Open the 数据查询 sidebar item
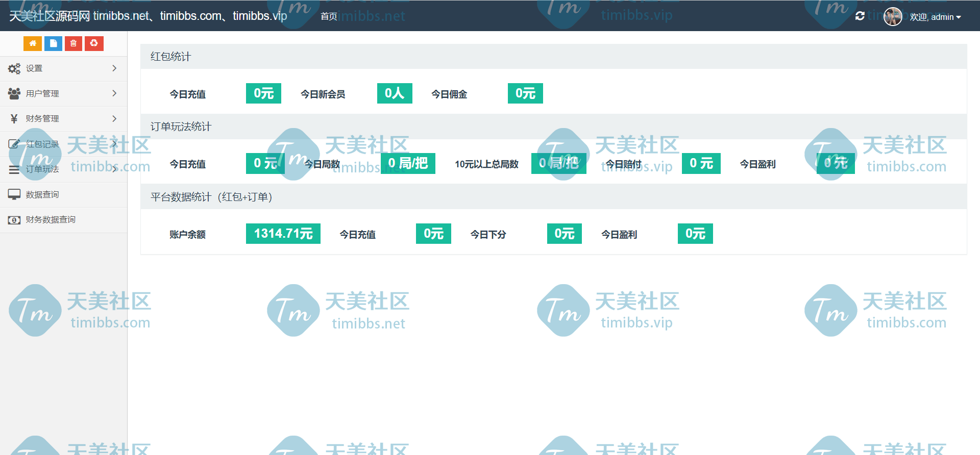980x455 pixels. pyautogui.click(x=63, y=194)
